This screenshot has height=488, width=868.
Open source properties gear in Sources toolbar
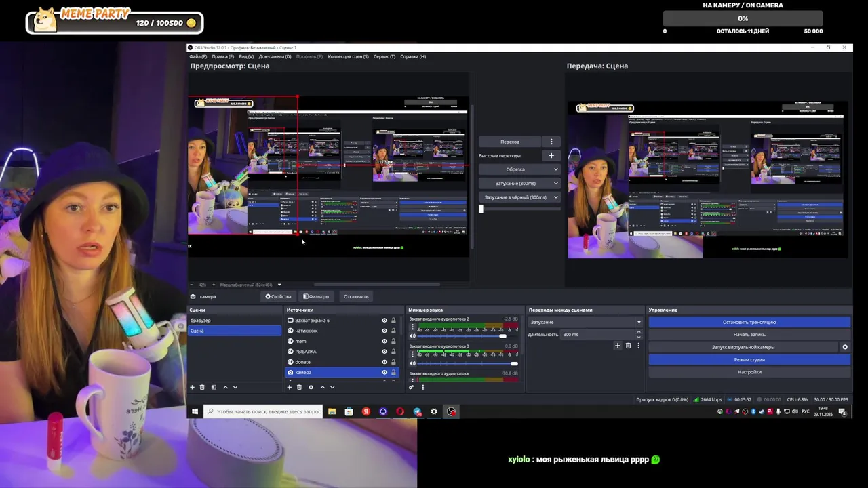point(311,387)
